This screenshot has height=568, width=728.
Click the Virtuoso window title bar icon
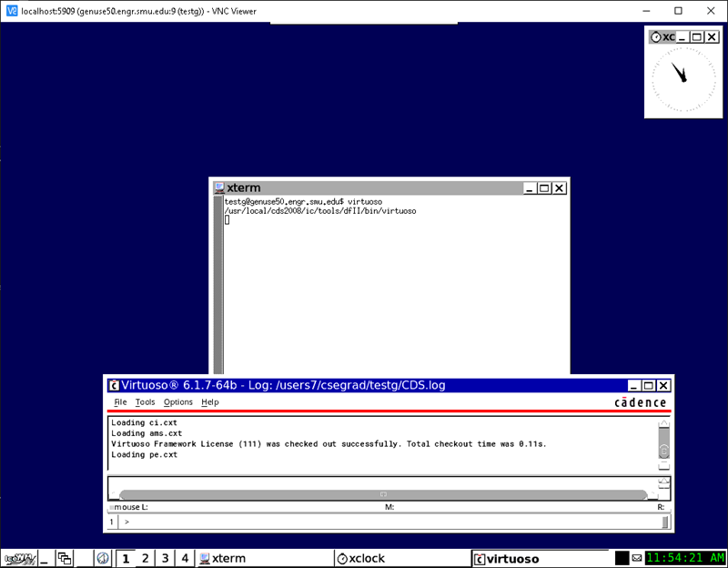[x=114, y=386]
